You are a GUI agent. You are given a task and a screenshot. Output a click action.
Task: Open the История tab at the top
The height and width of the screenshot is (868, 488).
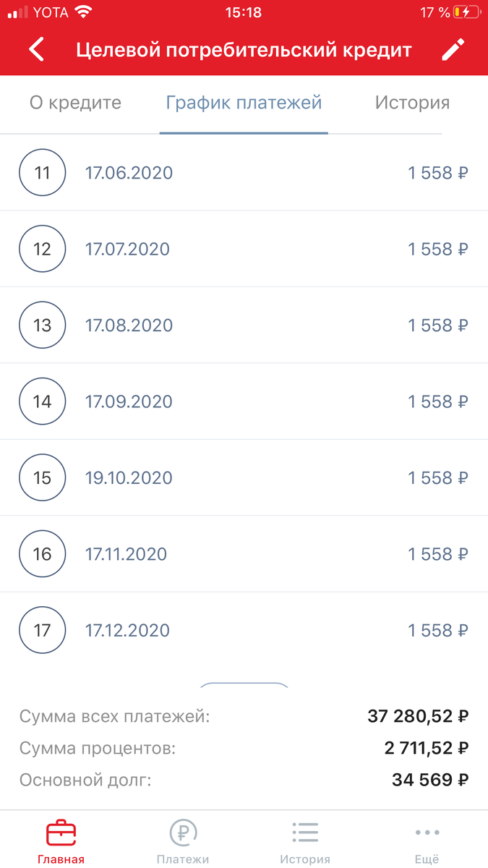pyautogui.click(x=412, y=103)
